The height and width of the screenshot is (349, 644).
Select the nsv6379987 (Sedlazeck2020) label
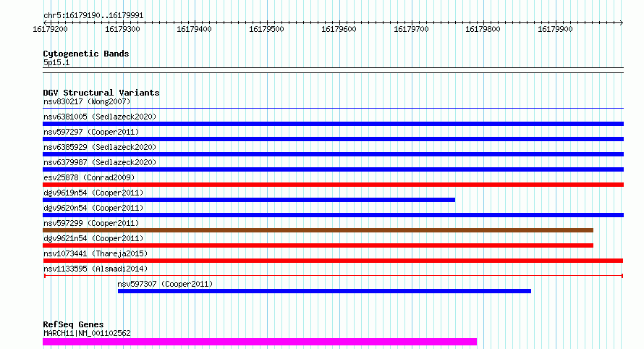100,162
